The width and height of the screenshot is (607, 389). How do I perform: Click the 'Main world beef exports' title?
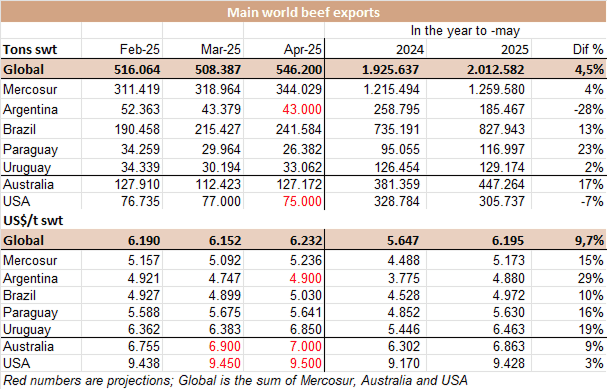click(303, 12)
